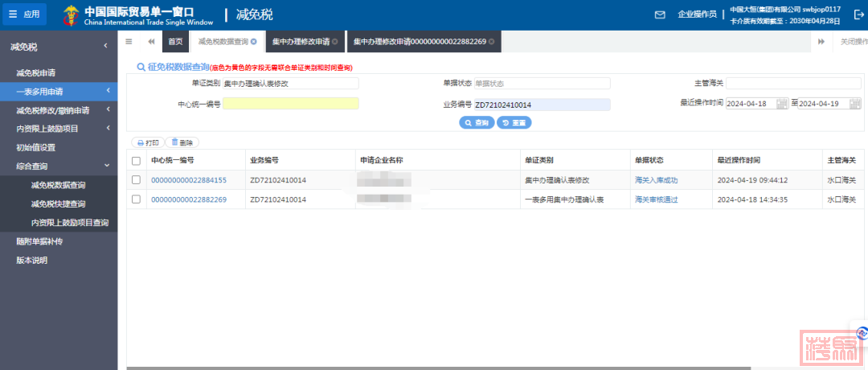Collapse 综合查询 sidebar section
Image resolution: width=868 pixels, height=370 pixels.
click(59, 166)
